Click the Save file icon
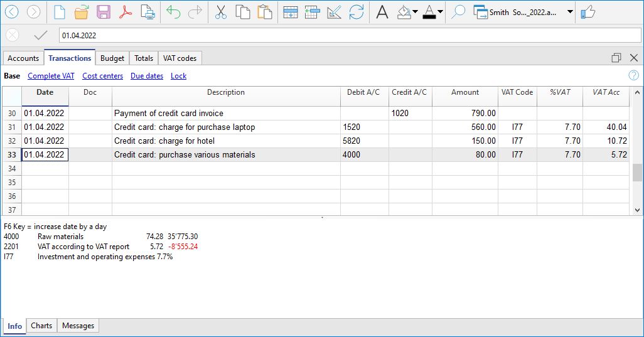The width and height of the screenshot is (644, 337). click(104, 12)
